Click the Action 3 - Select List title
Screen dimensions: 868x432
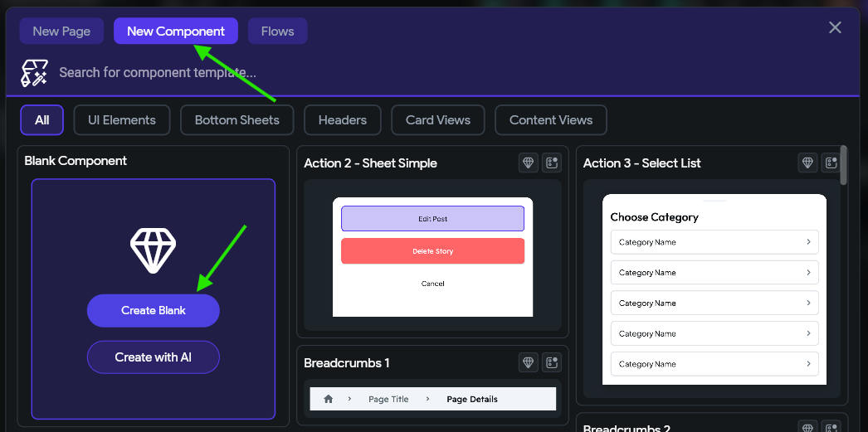click(641, 163)
